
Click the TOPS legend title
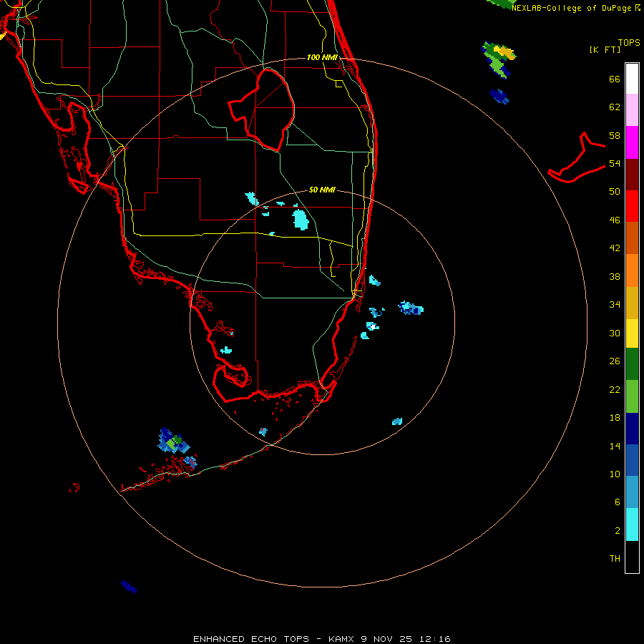point(629,42)
